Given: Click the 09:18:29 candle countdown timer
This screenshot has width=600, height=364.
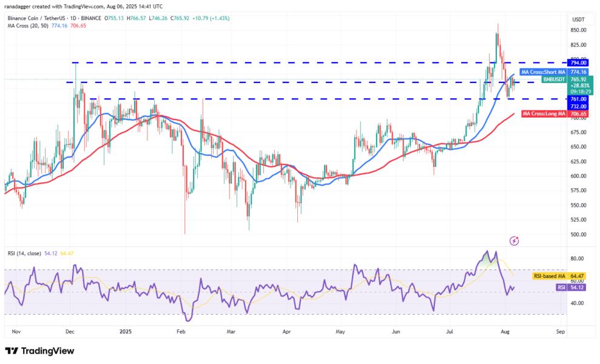Looking at the screenshot, I should (581, 92).
